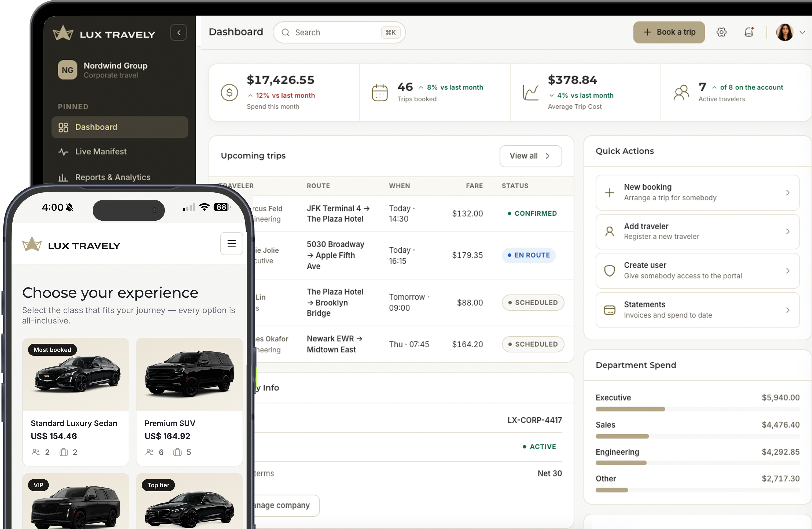
Task: Expand the profile dropdown chevron
Action: 802,32
